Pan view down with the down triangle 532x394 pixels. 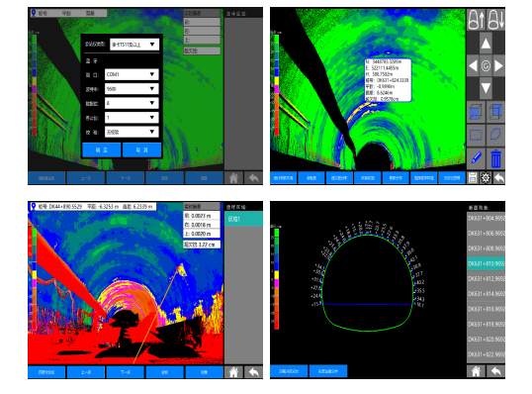click(486, 88)
